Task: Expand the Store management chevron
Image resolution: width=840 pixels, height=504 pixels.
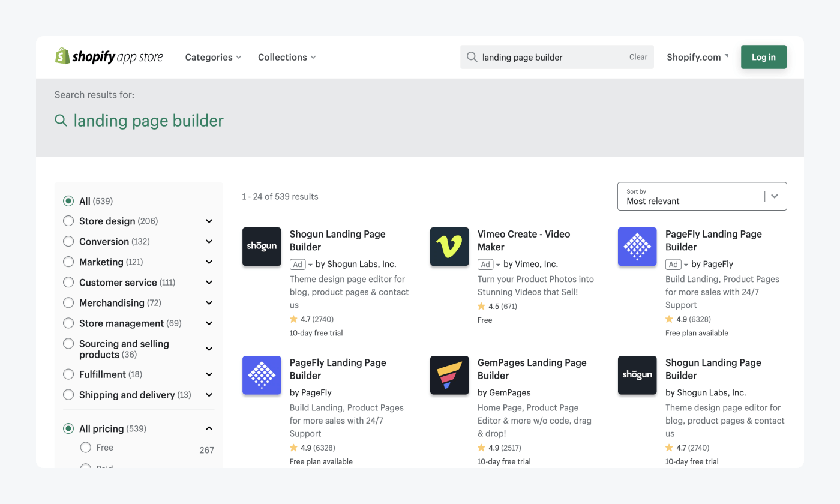Action: [x=209, y=323]
